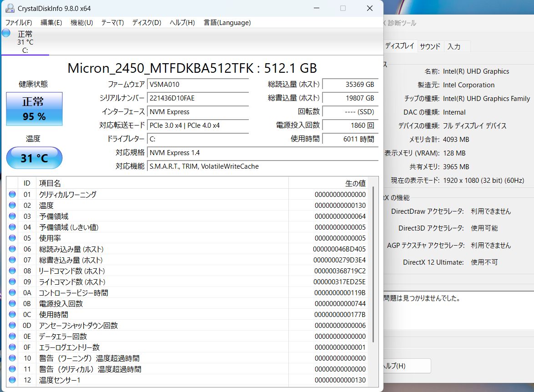
Task: Click 問題は見つかりませんでした。 note in diagnostic tool
Action: point(422,298)
